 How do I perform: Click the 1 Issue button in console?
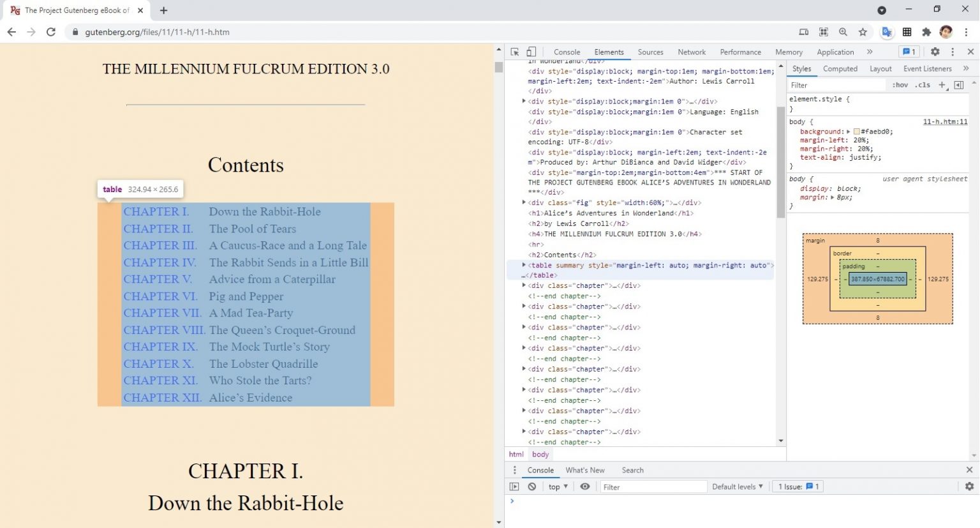(x=798, y=487)
